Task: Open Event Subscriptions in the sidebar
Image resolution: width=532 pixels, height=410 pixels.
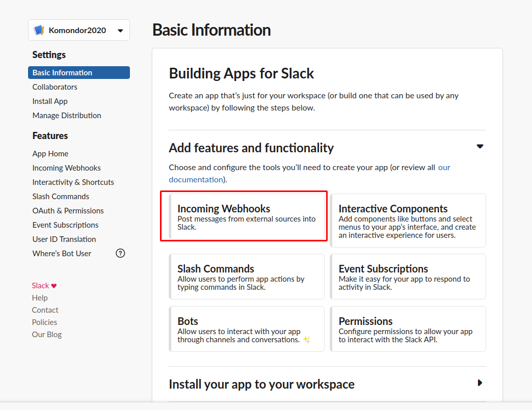Action: [65, 225]
